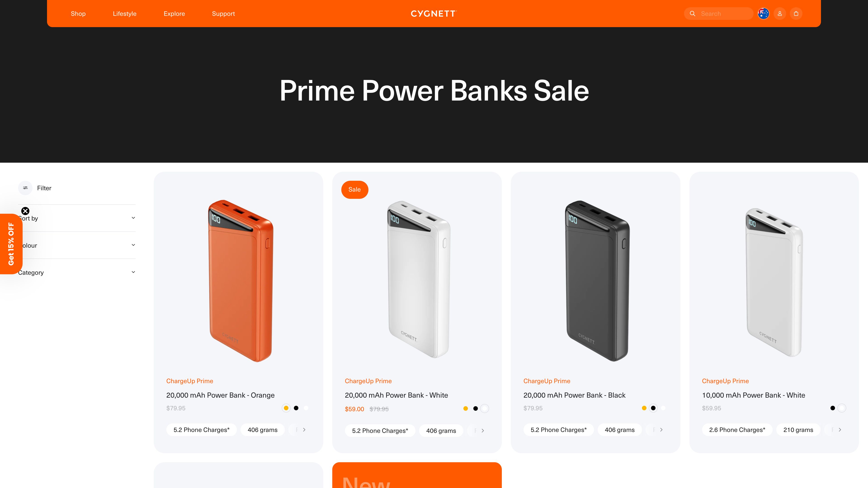The width and height of the screenshot is (868, 488).
Task: Click the Cygnett logo
Action: pyautogui.click(x=433, y=14)
